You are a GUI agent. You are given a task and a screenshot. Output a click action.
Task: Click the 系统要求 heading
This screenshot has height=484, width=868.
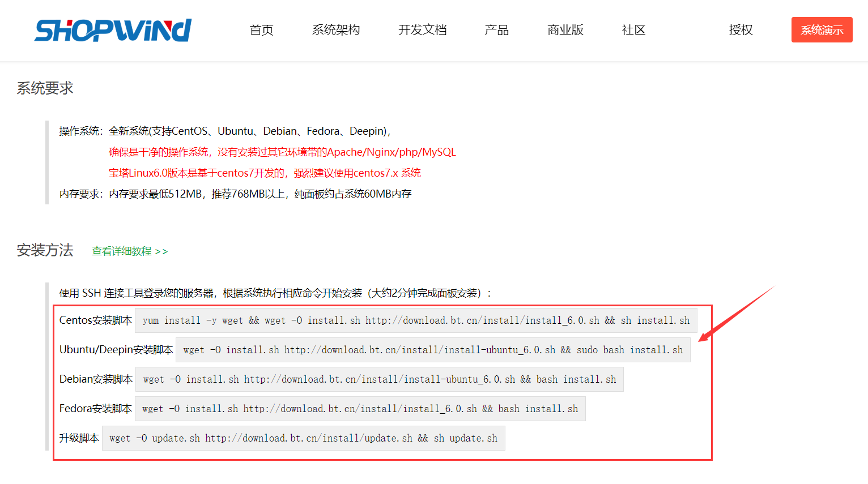point(45,88)
